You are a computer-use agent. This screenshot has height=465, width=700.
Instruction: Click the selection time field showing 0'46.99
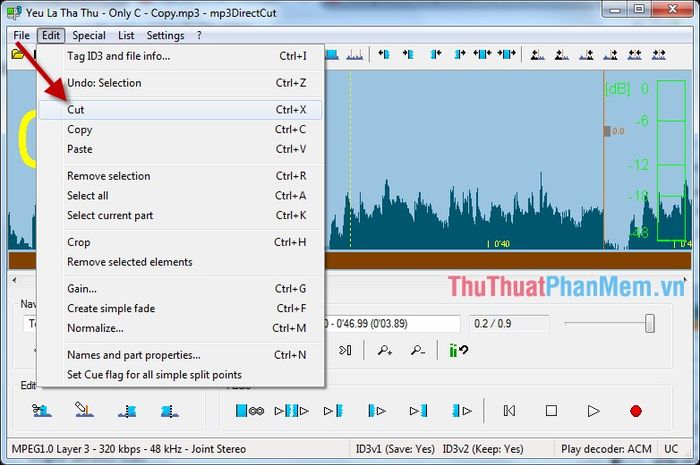click(392, 324)
